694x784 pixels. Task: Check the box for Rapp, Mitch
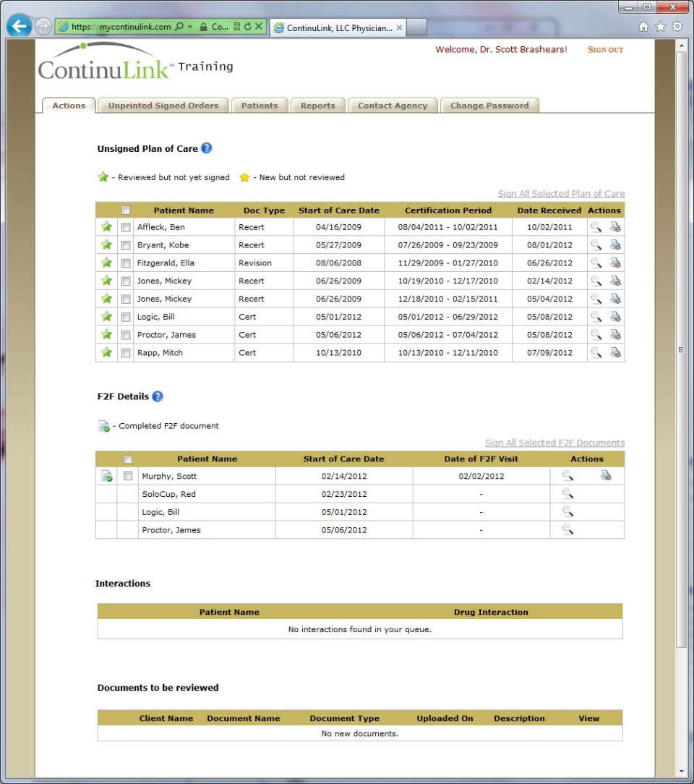point(126,353)
